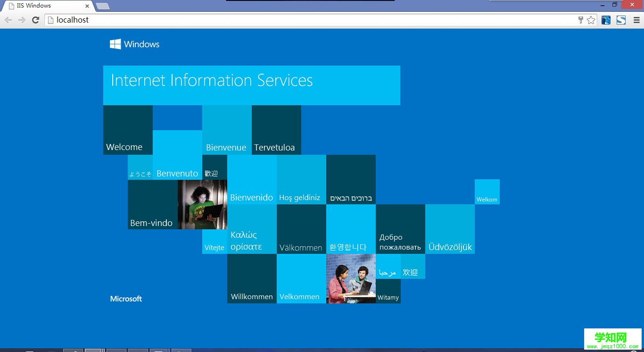Open the blue bird extension
Viewport: 644px width, 352px height.
[606, 20]
